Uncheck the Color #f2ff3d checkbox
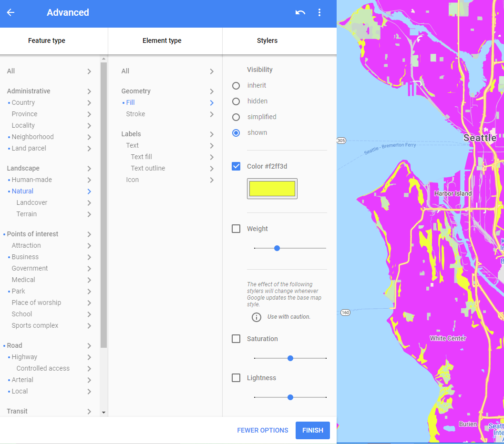Screen dimensions: 504x444 (x=236, y=166)
